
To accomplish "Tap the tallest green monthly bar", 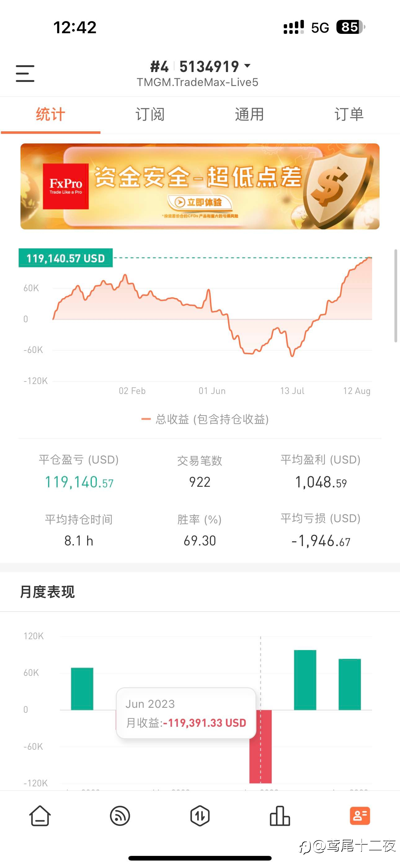I will 305,680.
